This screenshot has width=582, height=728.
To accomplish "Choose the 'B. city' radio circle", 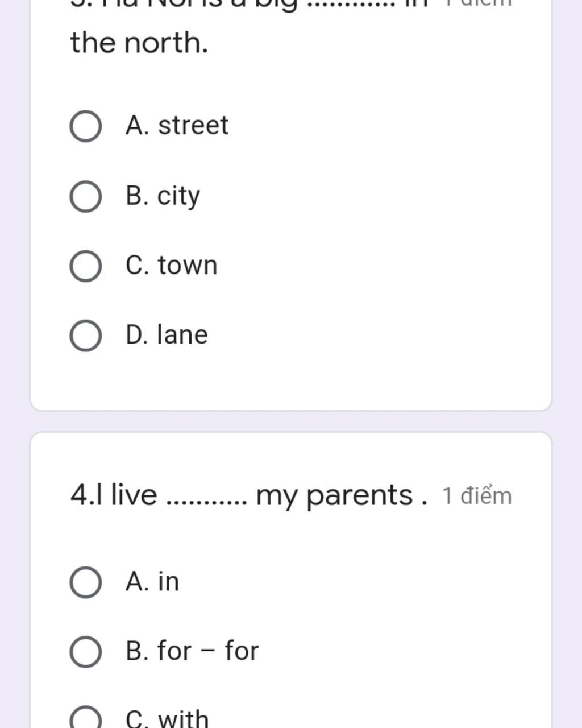I will click(86, 196).
